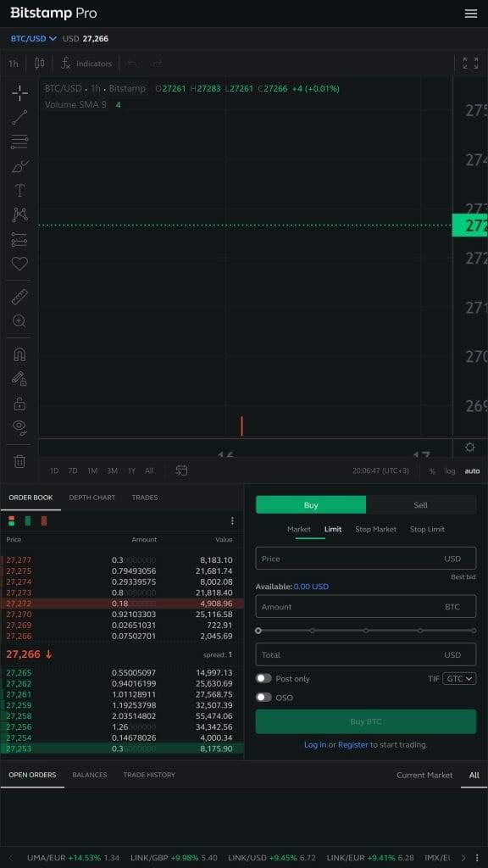Screen dimensions: 488x868
Task: Set chart range to 1D
Action: point(54,471)
